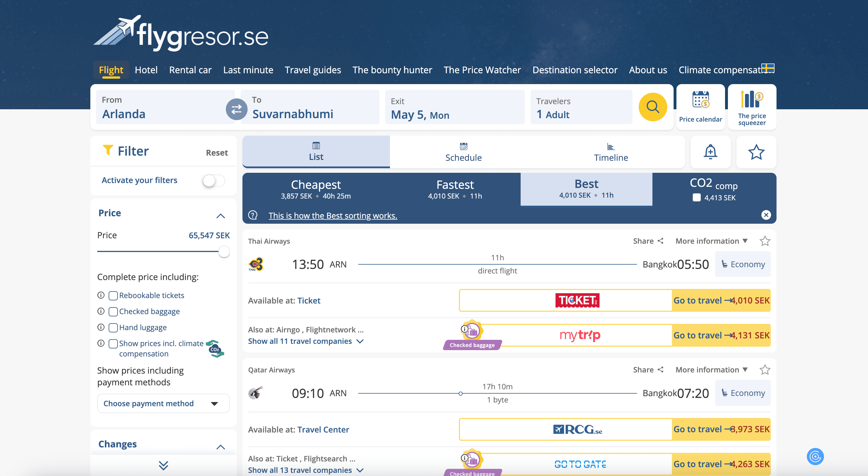Click the Price slider handle
The width and height of the screenshot is (868, 476).
pos(224,251)
